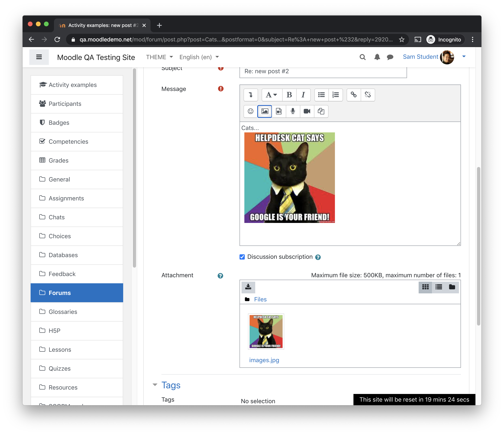This screenshot has height=435, width=504.
Task: Switch attachments to icon grid view
Action: point(425,287)
